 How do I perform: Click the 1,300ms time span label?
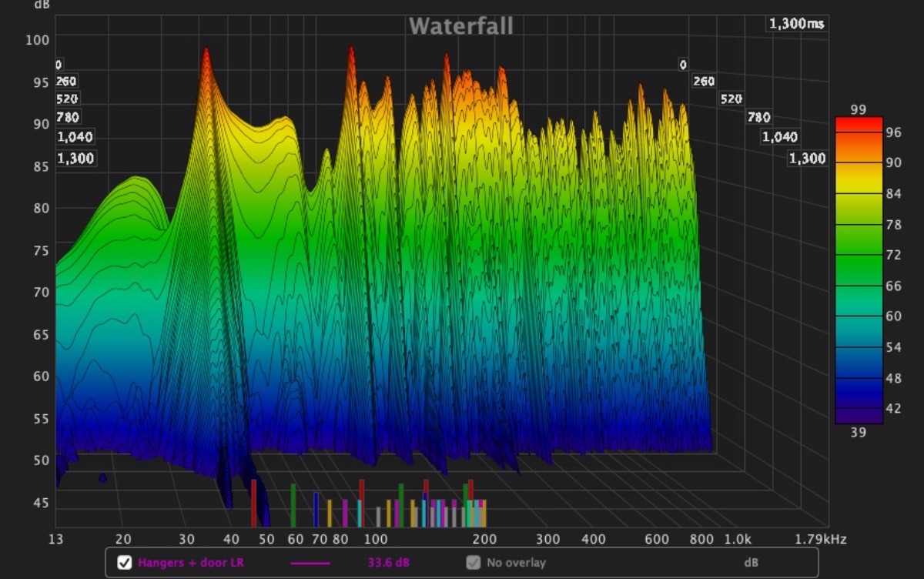coord(796,24)
